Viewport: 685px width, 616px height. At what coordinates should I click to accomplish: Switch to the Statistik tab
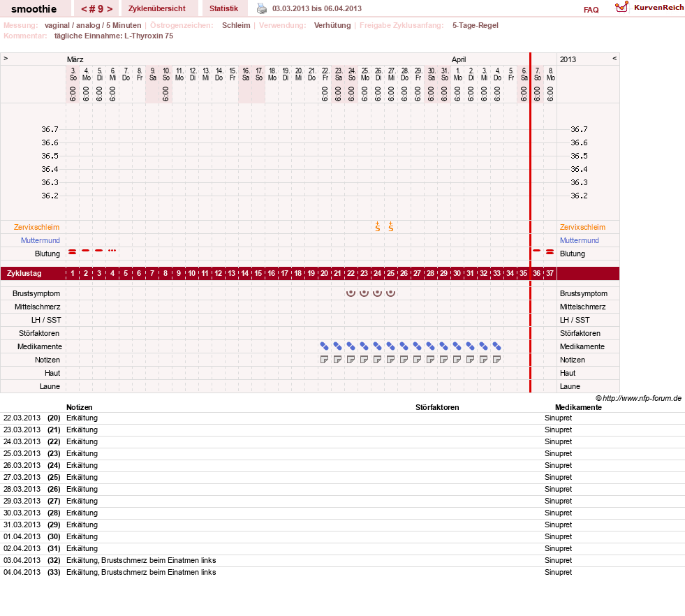(223, 8)
